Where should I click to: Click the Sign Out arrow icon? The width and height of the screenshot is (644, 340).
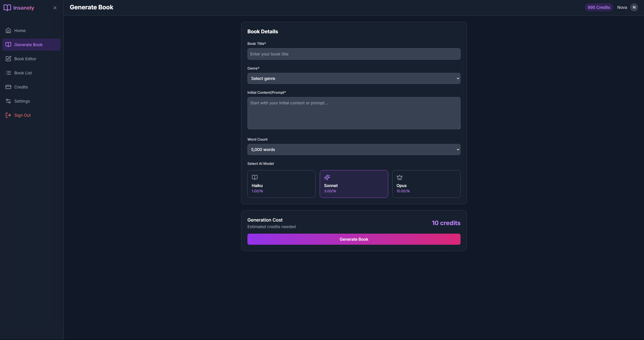[8, 115]
